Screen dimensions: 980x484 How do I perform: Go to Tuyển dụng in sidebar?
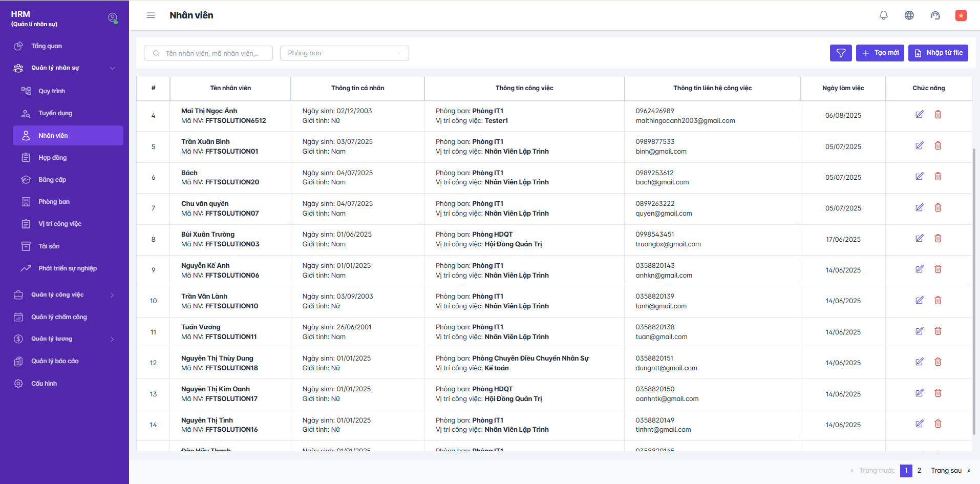tap(55, 113)
